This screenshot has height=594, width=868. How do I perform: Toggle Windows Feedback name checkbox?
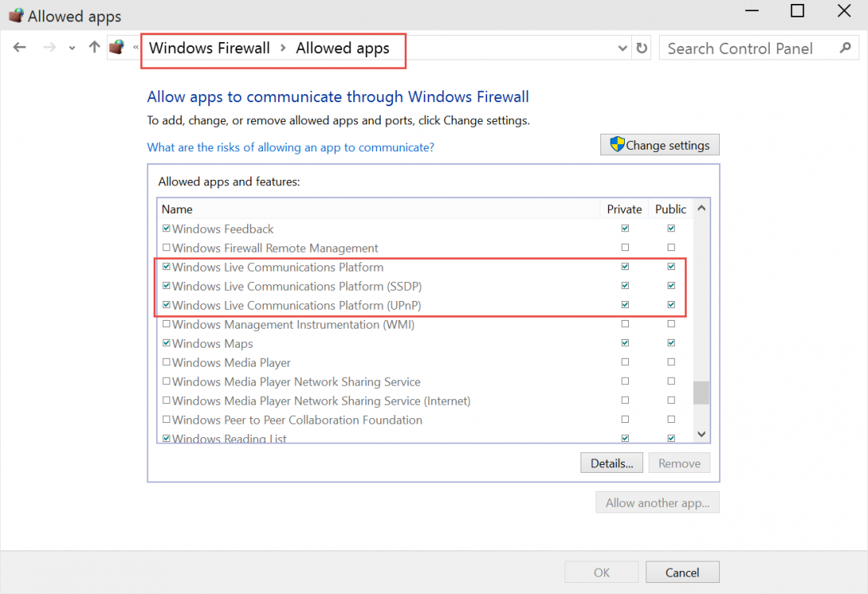click(166, 228)
